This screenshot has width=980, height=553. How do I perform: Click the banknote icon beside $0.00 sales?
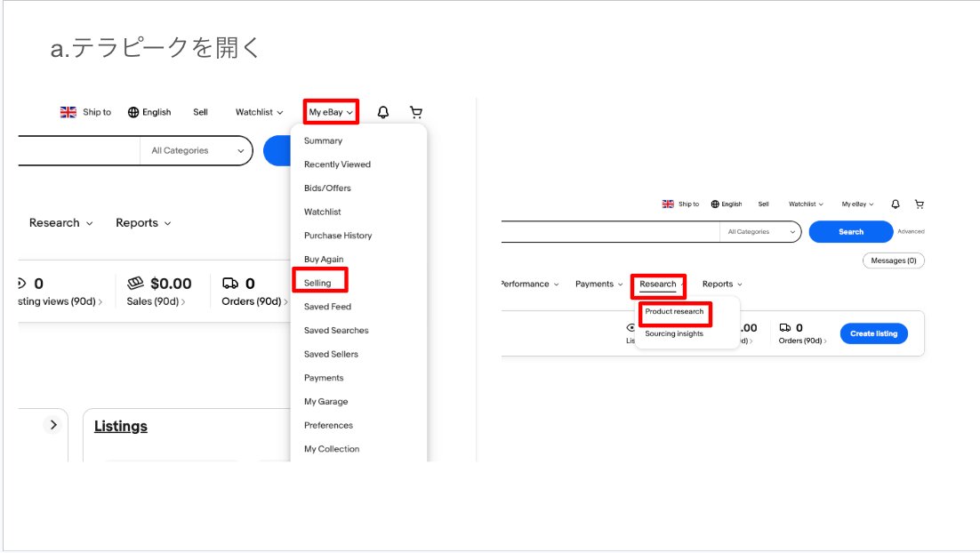coord(136,284)
